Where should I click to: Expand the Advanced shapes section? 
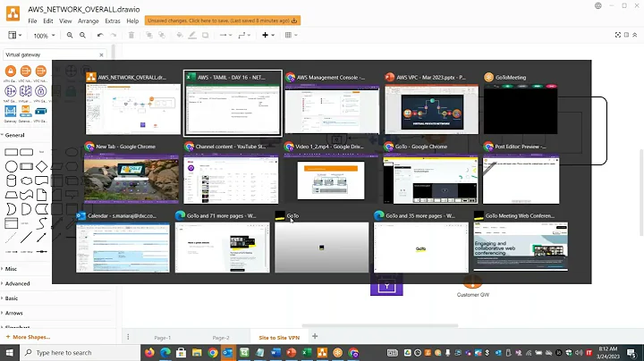point(15,283)
